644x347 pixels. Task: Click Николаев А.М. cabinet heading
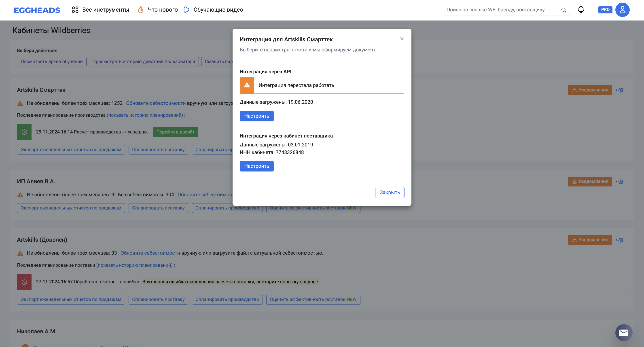coord(37,332)
